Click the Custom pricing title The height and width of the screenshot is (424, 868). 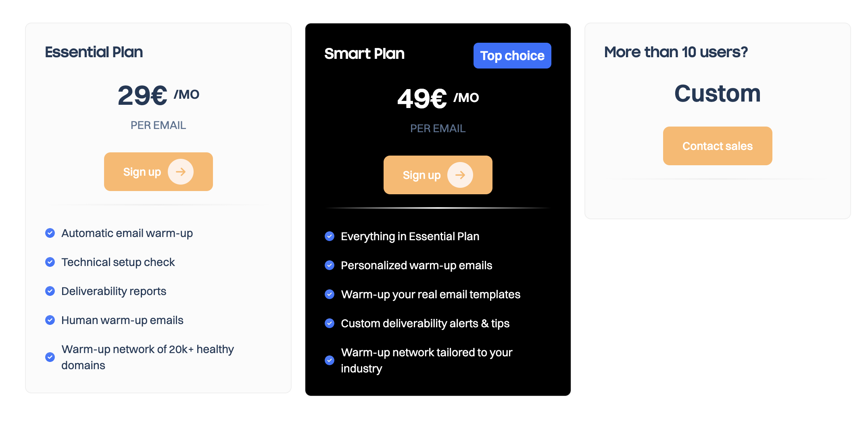click(717, 94)
